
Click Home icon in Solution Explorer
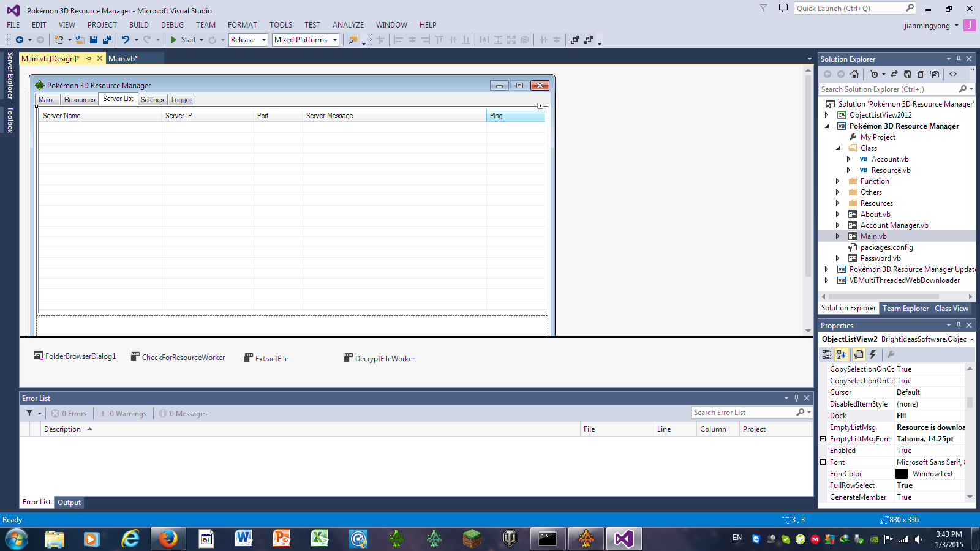coord(854,74)
